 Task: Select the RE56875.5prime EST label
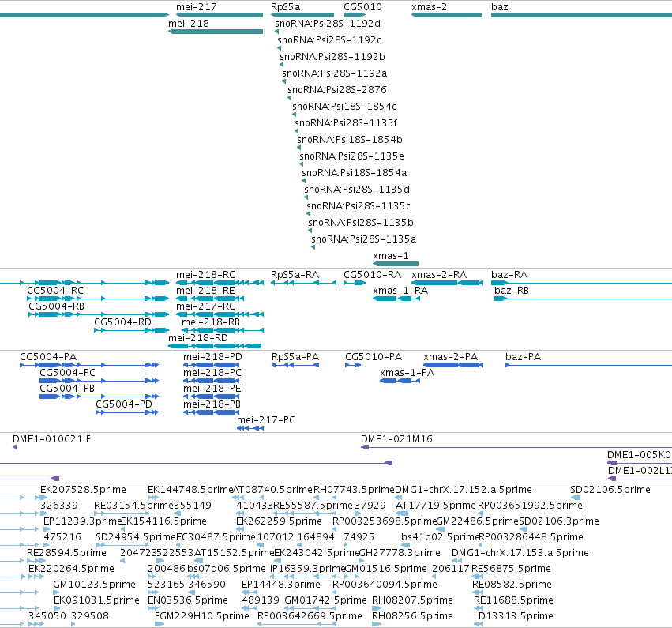[x=511, y=569]
